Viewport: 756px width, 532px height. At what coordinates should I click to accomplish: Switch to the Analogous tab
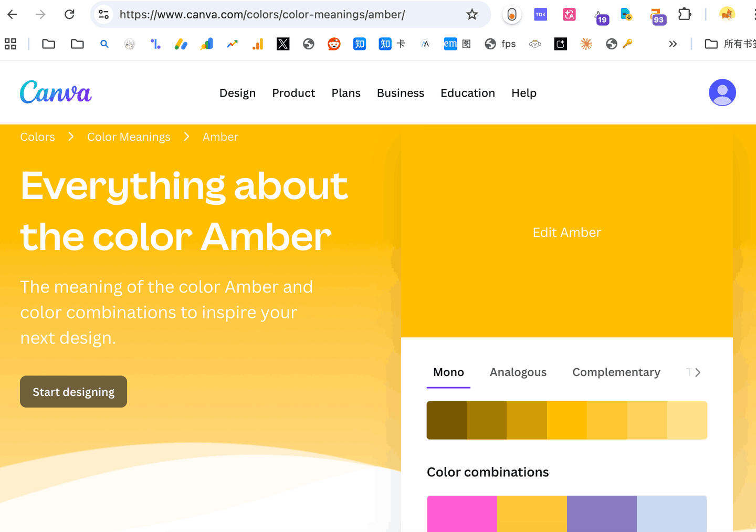pyautogui.click(x=518, y=372)
